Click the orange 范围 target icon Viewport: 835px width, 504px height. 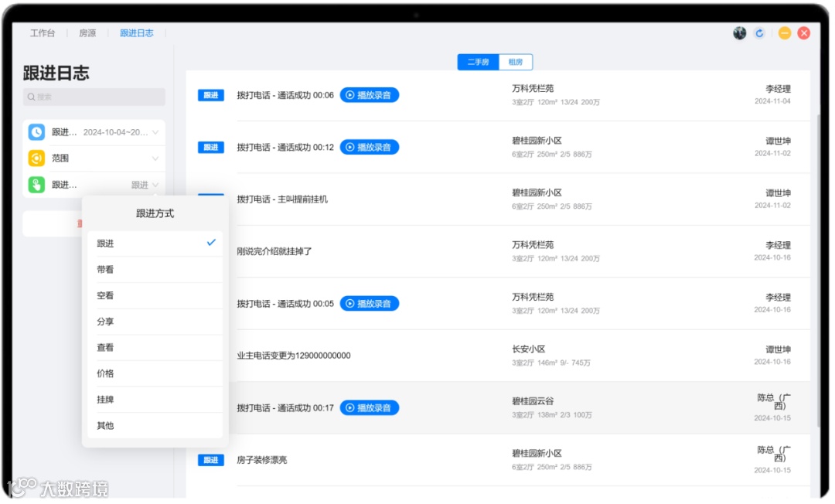36,158
